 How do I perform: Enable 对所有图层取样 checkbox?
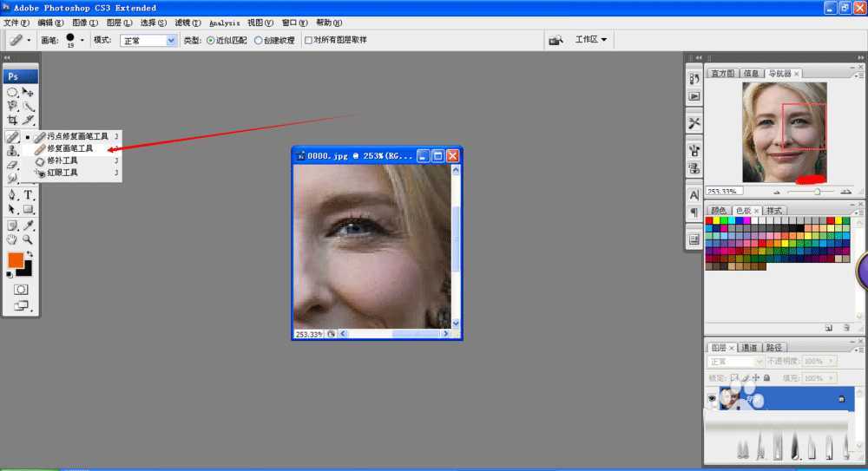(308, 40)
